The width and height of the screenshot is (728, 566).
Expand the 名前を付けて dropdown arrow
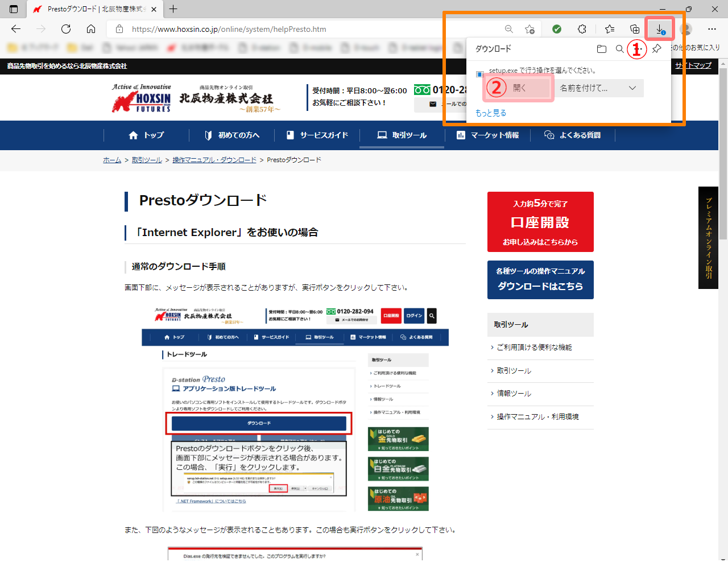(x=632, y=88)
